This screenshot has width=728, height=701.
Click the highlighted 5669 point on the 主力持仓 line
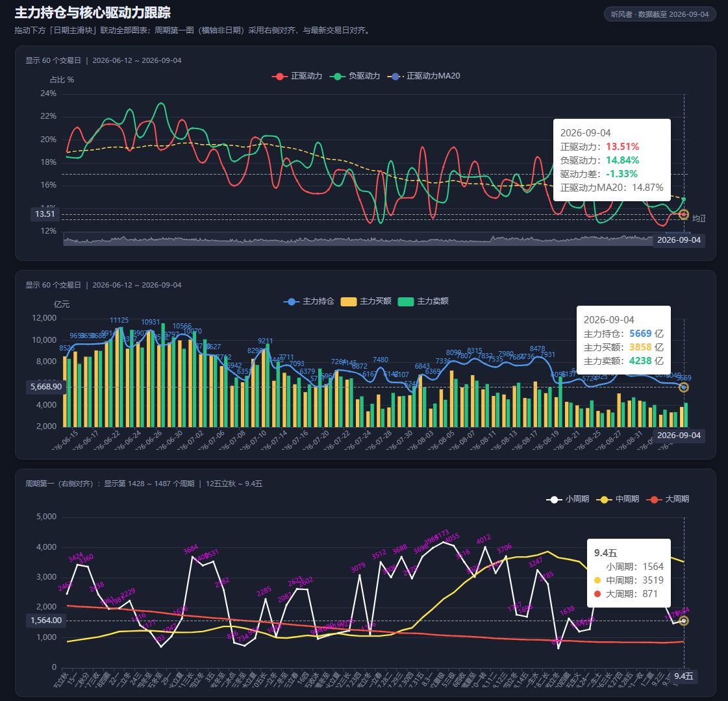tap(683, 387)
